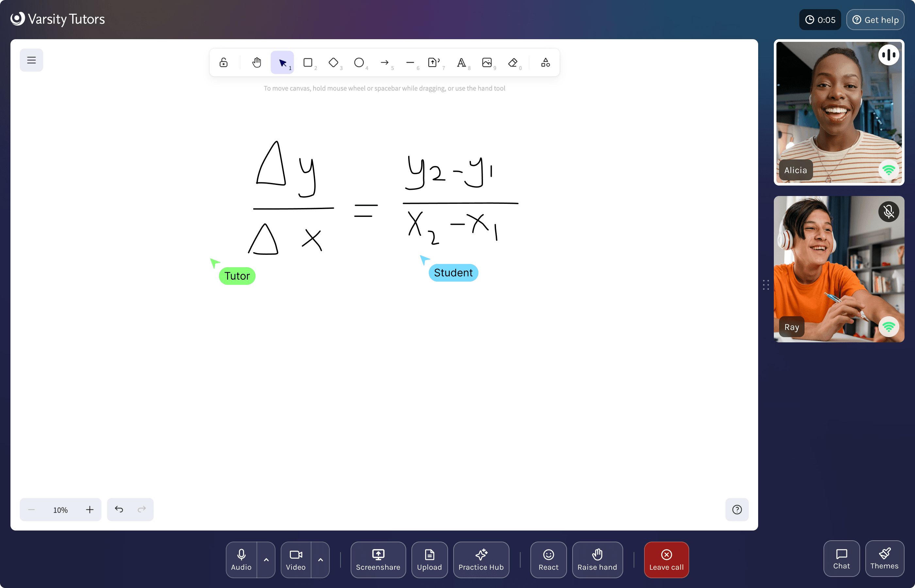The image size is (915, 588).
Task: Open the extra shapes tool menu
Action: (x=545, y=62)
